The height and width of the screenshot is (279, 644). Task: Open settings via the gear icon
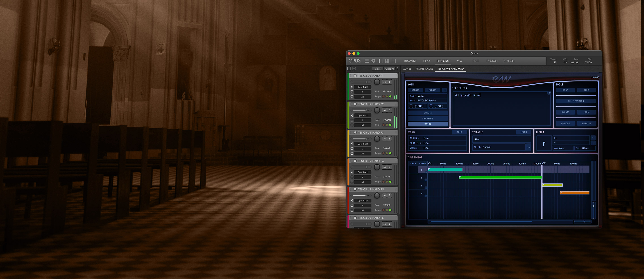pyautogui.click(x=373, y=61)
